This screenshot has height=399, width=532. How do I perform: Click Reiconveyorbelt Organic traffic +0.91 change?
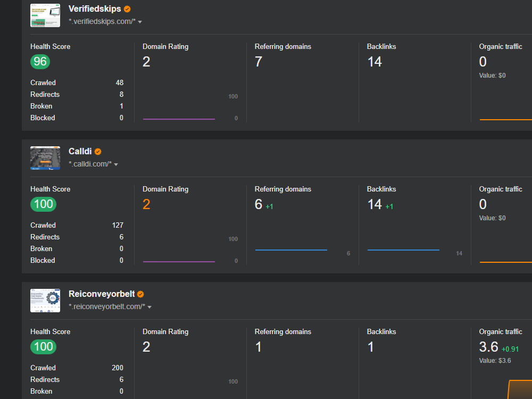pos(510,349)
